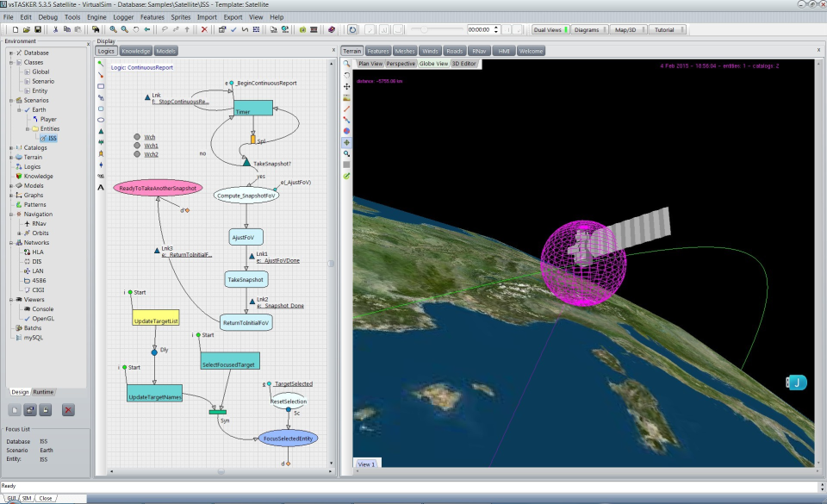Click the blue checkmark toolbar icon
Screen dimensions: 827x504
click(233, 29)
